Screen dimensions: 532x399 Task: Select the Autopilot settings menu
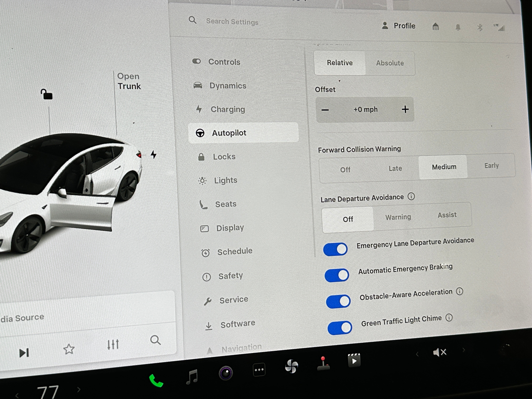[x=243, y=133]
